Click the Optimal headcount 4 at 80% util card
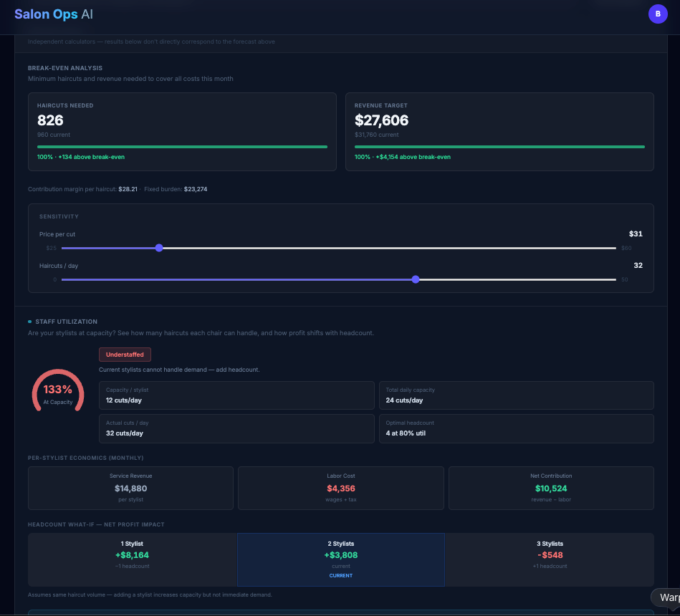680x616 pixels. tap(517, 429)
